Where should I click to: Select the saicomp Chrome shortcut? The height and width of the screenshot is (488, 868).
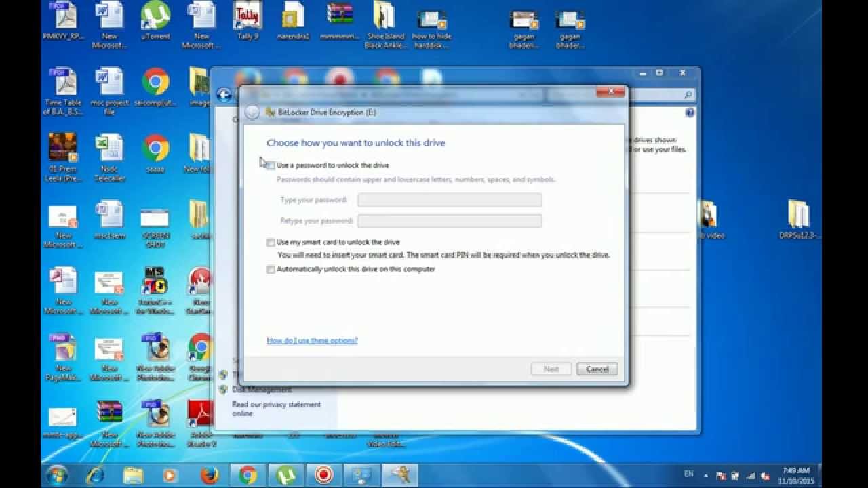155,88
